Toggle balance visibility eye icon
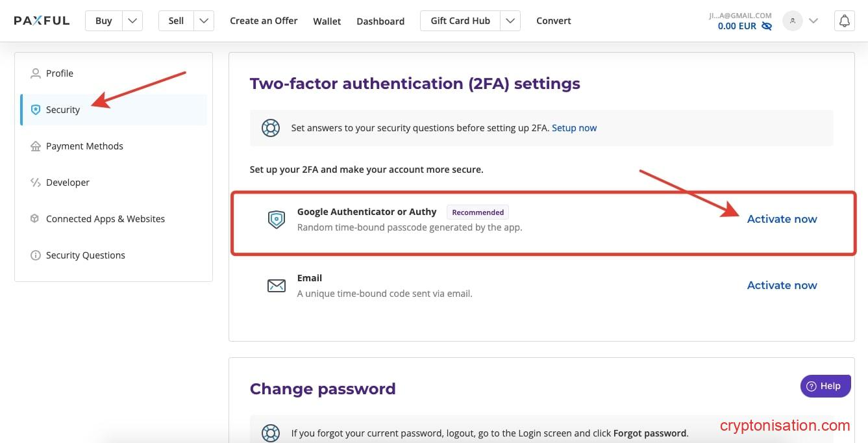This screenshot has height=443, width=868. click(x=767, y=27)
